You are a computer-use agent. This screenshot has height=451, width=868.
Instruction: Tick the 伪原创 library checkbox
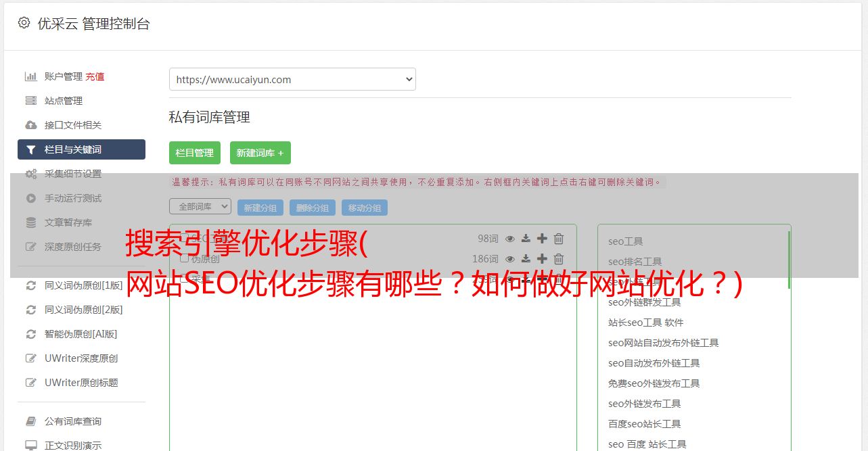click(184, 258)
